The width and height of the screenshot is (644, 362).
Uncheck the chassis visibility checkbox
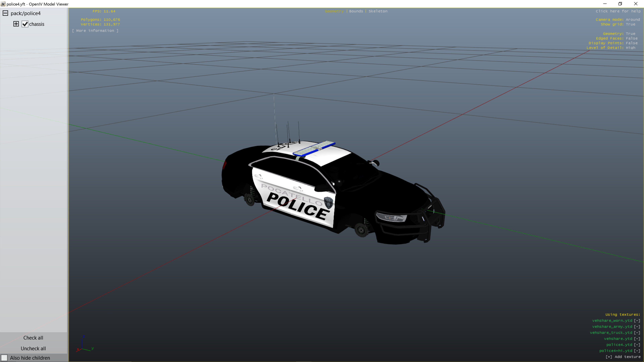pos(25,24)
